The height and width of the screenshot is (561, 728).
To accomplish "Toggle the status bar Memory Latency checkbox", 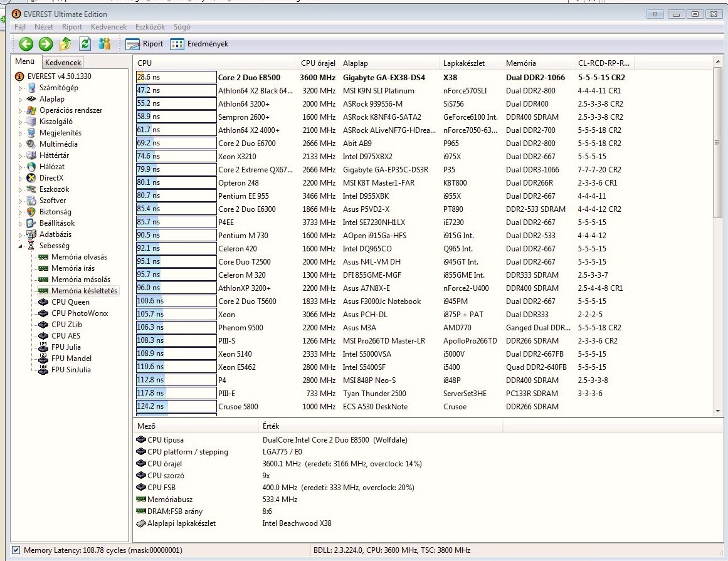I will pyautogui.click(x=16, y=550).
